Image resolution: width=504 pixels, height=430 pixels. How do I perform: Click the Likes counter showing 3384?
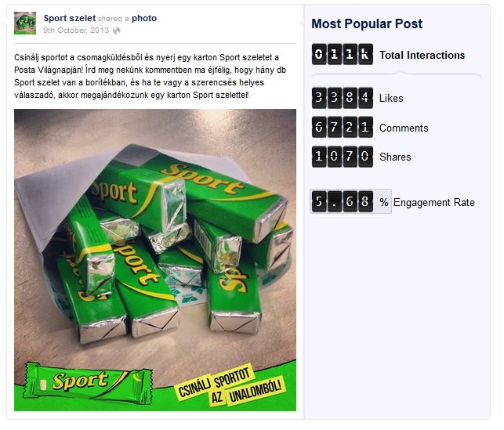(342, 99)
